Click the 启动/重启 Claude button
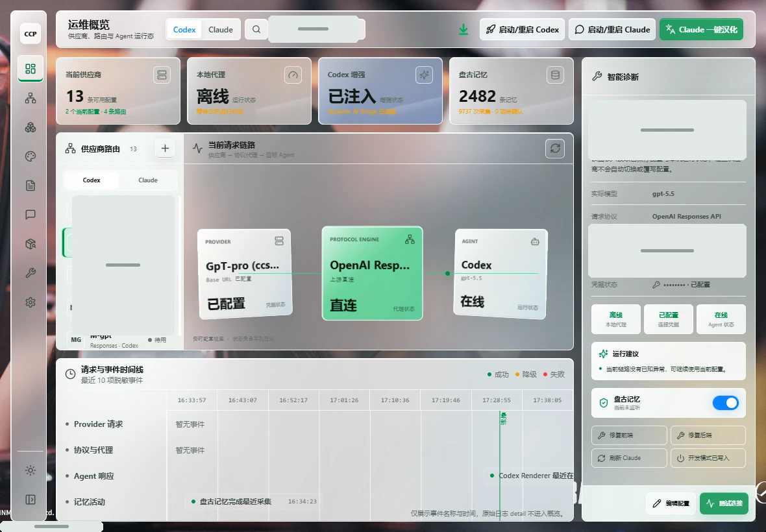The image size is (766, 532). tap(612, 29)
